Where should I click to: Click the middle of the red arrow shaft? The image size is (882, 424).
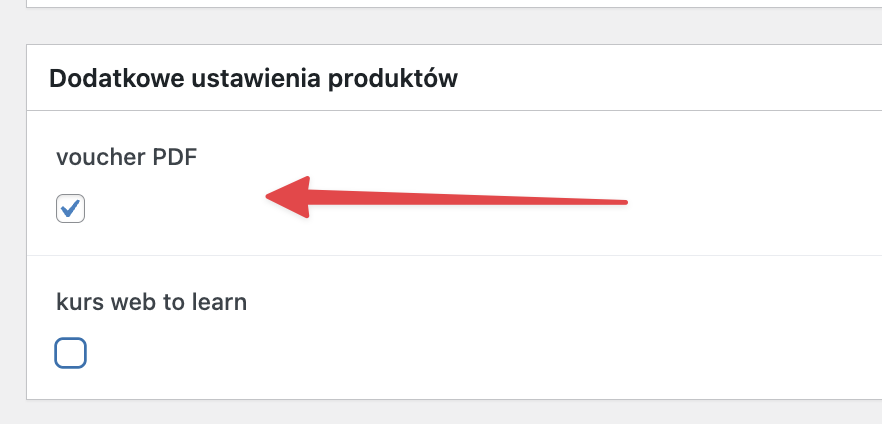point(460,199)
